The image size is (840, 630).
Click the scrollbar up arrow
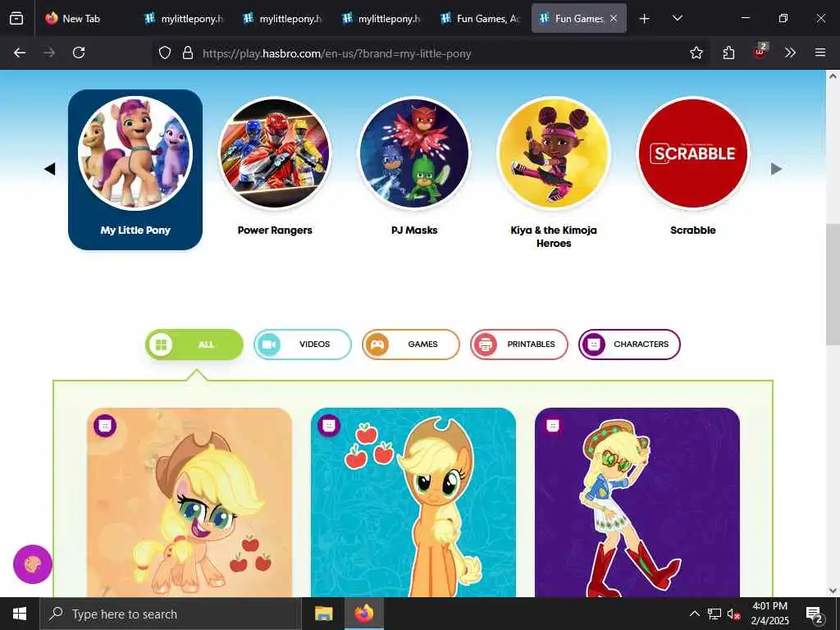pos(833,76)
